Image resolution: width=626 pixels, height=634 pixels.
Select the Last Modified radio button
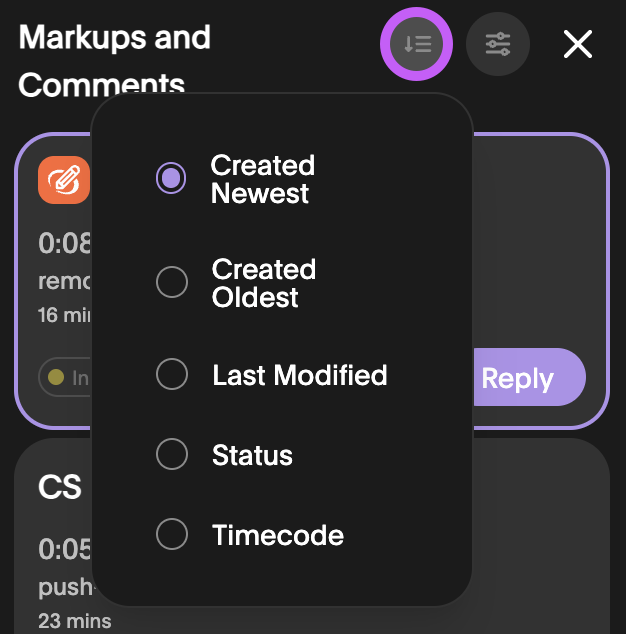[172, 374]
